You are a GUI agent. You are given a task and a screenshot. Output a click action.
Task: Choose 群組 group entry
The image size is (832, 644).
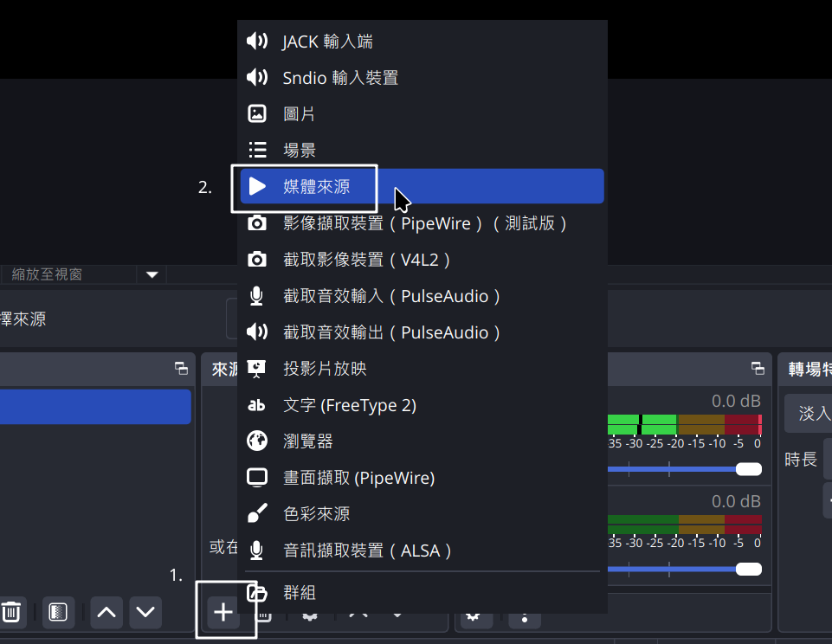point(422,592)
